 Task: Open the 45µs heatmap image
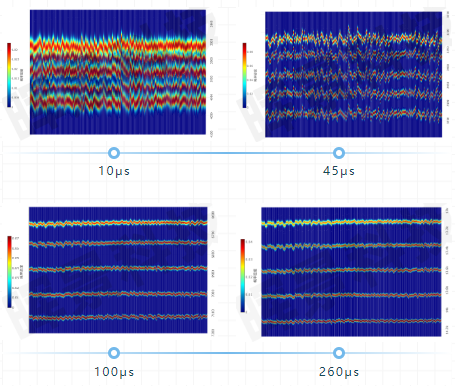(353, 74)
